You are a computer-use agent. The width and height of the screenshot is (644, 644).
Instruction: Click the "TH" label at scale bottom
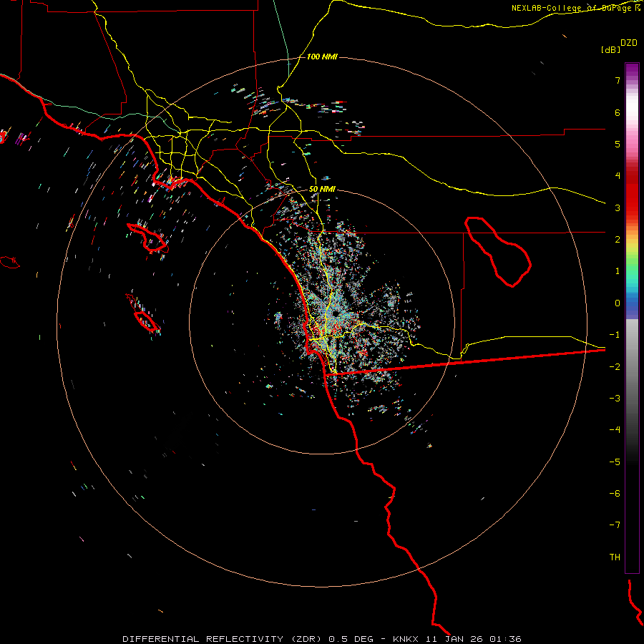tap(615, 557)
